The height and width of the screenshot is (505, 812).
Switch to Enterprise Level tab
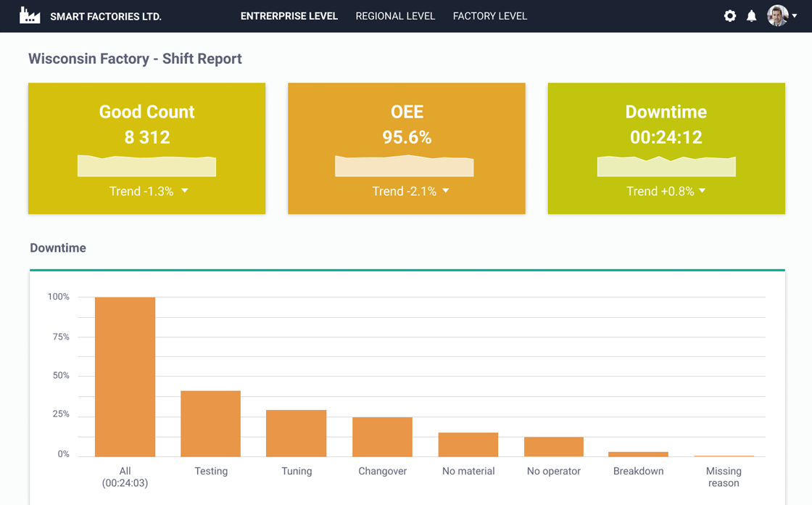click(x=289, y=16)
